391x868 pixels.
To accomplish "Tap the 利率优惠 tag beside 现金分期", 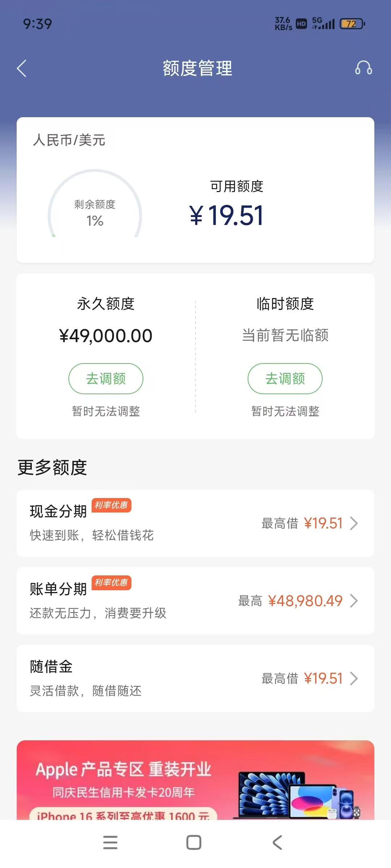I will click(111, 505).
